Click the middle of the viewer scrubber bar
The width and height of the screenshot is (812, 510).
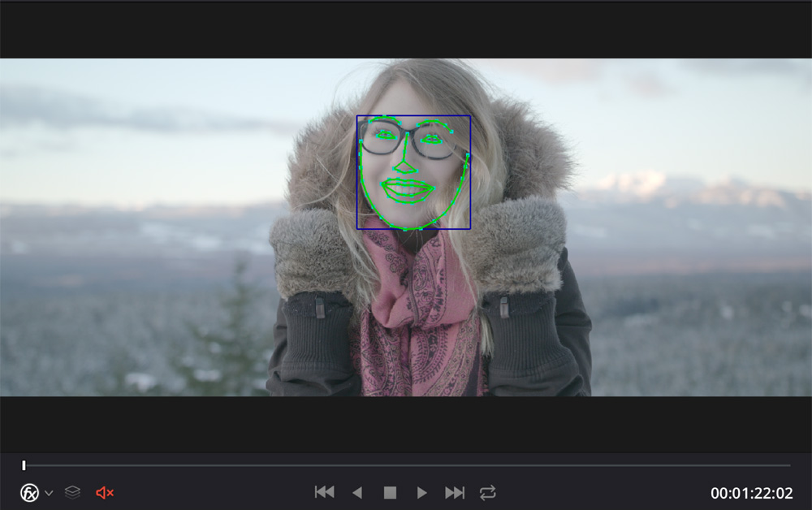pyautogui.click(x=406, y=465)
